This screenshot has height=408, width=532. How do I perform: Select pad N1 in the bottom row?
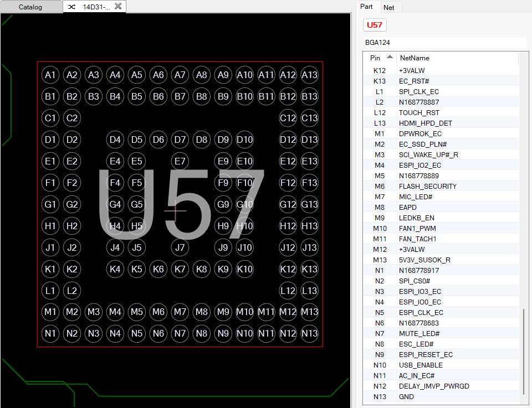[50, 333]
